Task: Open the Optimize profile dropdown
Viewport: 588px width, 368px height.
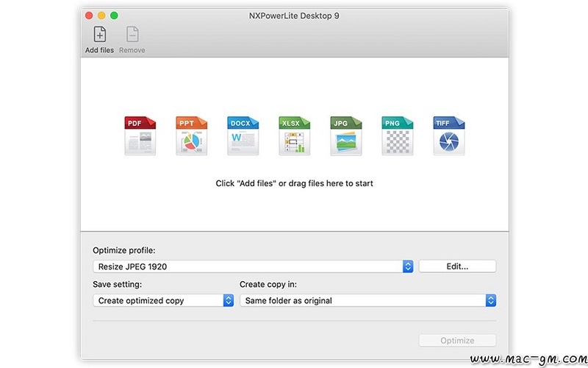Action: (253, 266)
